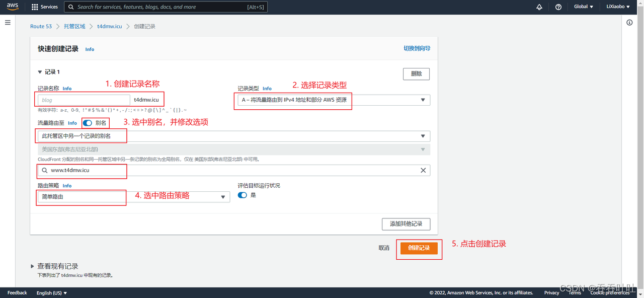This screenshot has width=644, height=298.
Task: Open the Global region menu
Action: click(x=584, y=7)
